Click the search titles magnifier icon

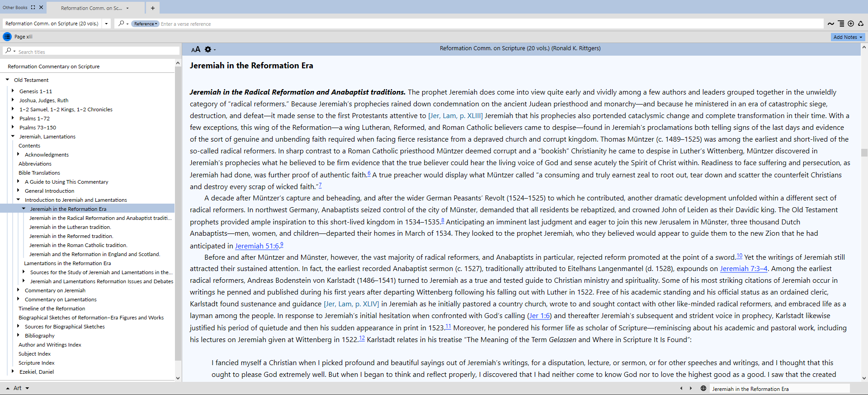(x=9, y=51)
